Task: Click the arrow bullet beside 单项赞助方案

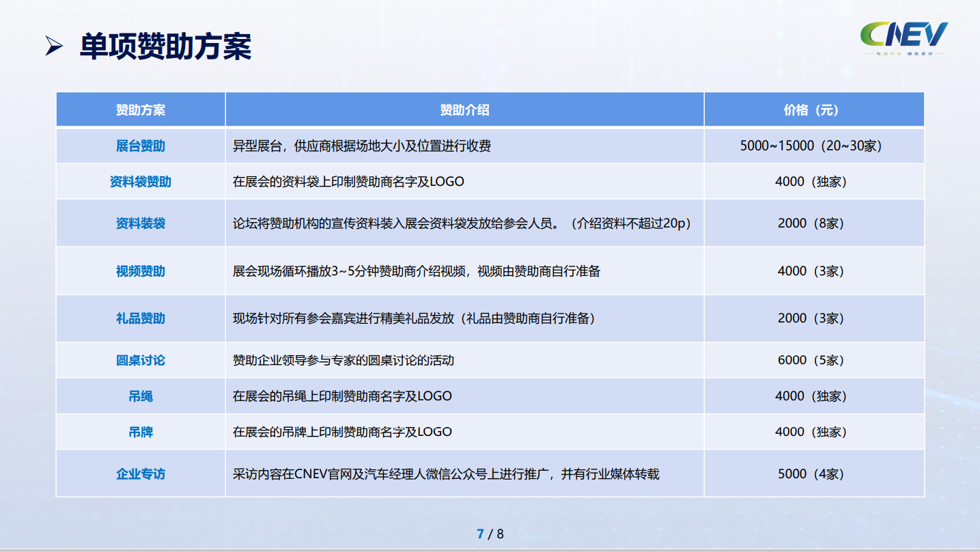Action: click(x=54, y=47)
